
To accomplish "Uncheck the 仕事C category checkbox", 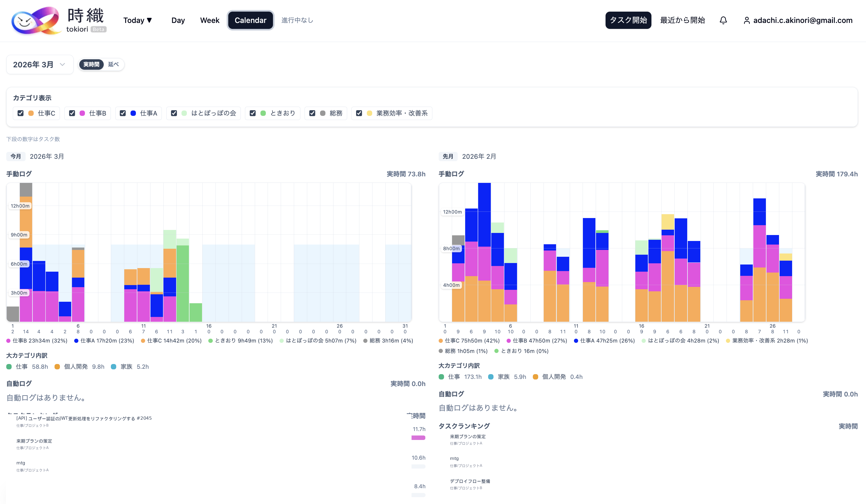I will 21,113.
